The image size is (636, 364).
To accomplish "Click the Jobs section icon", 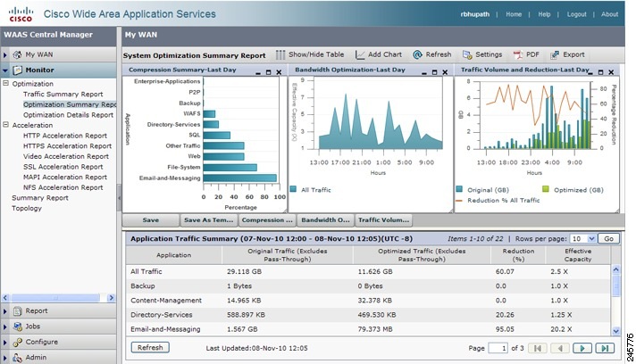I will (x=17, y=327).
